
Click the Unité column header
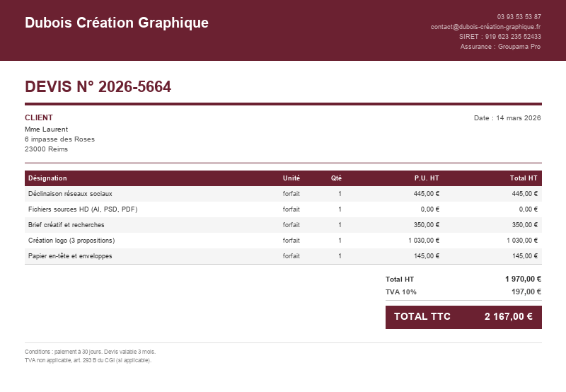(291, 178)
